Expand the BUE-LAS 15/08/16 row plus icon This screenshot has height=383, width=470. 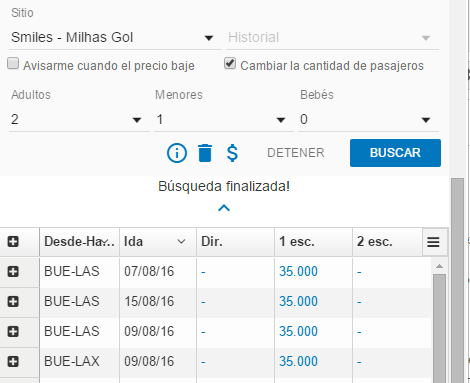pos(13,302)
